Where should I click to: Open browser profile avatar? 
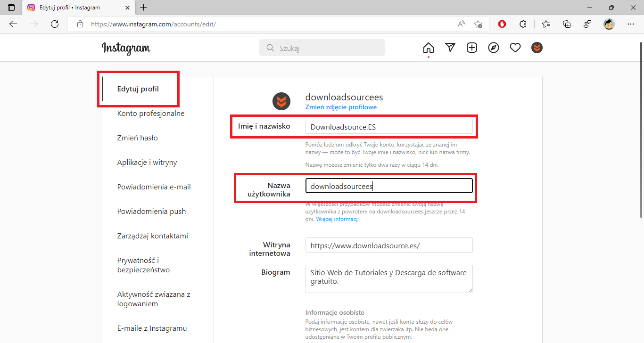click(609, 24)
